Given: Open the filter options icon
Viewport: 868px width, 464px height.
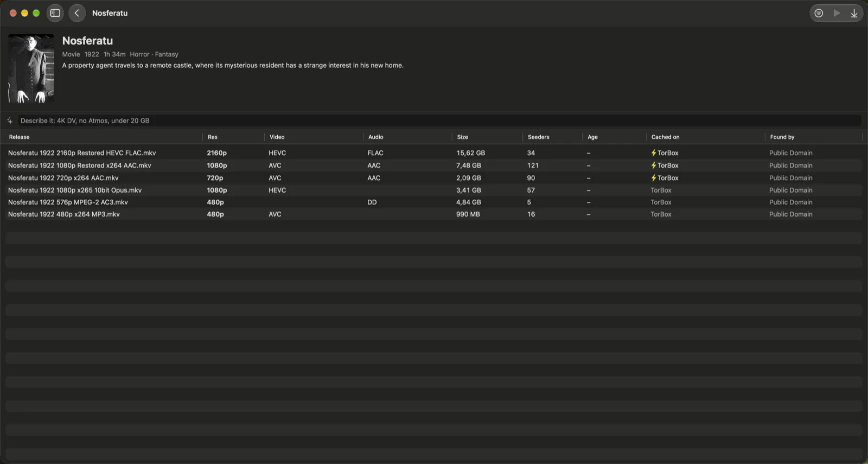Looking at the screenshot, I should 819,13.
